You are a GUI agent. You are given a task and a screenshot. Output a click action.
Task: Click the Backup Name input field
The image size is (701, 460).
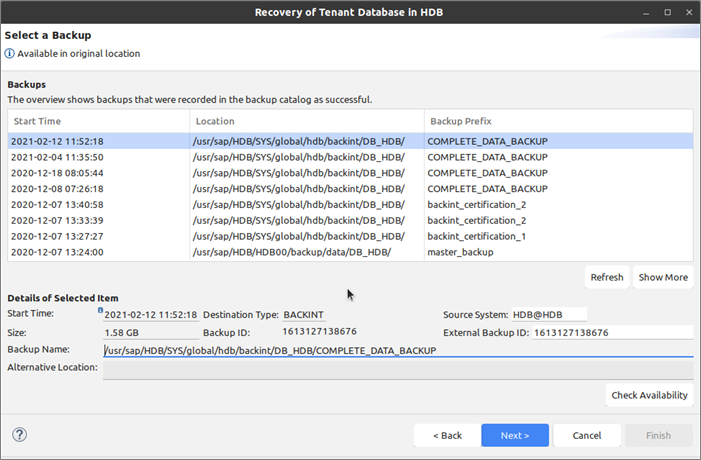pos(398,350)
